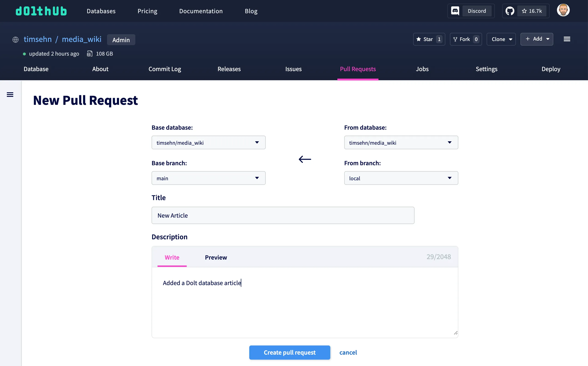The height and width of the screenshot is (366, 588).
Task: Navigate to the Issues tab
Action: click(293, 69)
